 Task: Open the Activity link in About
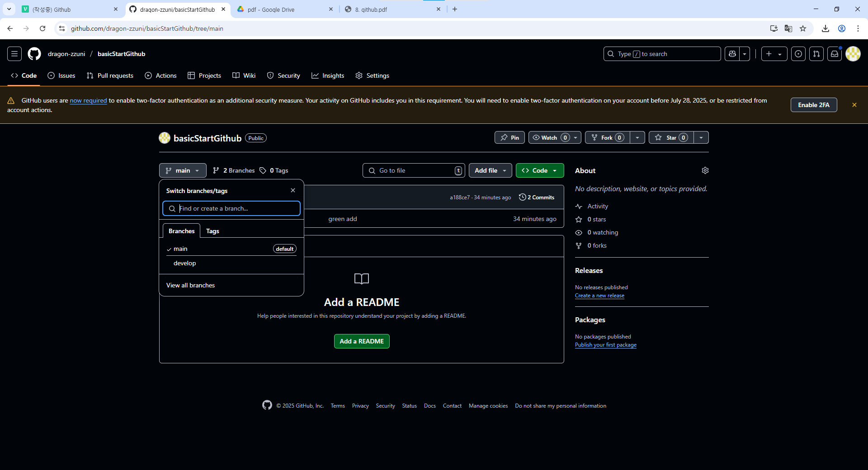[x=592, y=206]
